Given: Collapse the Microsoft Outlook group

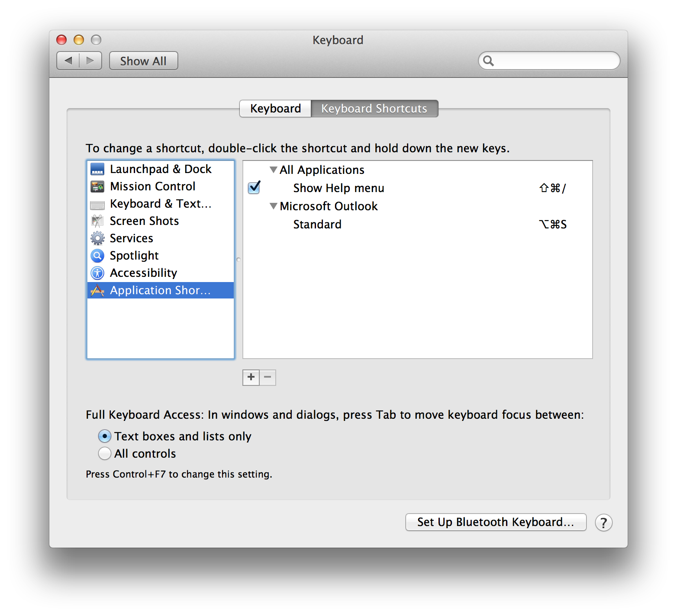Looking at the screenshot, I should [273, 206].
